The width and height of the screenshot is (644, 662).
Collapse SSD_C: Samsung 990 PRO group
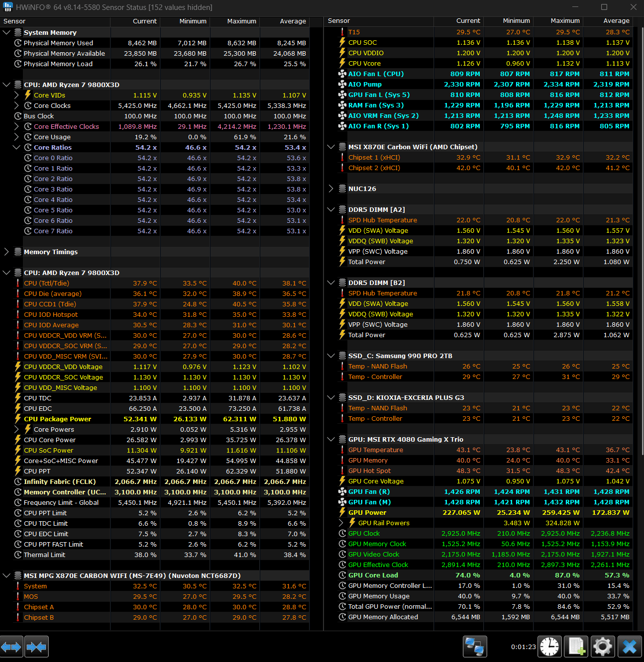click(331, 356)
